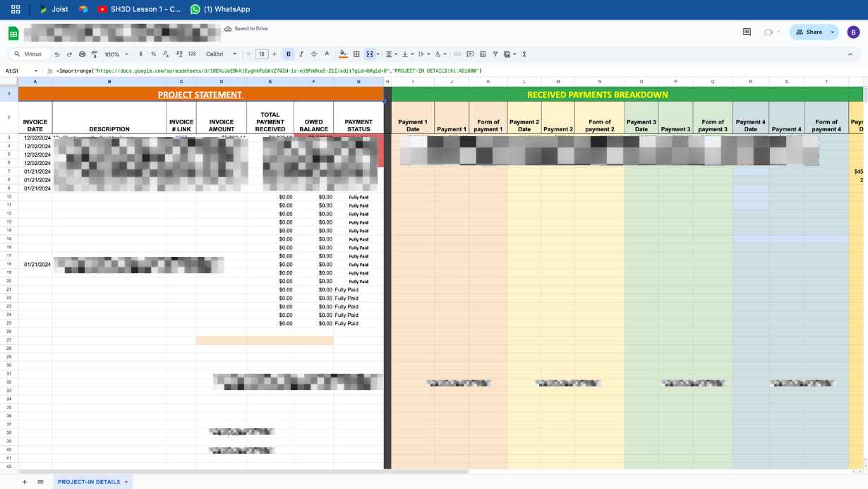
Task: Open the browser workspace grid icon
Action: [16, 9]
